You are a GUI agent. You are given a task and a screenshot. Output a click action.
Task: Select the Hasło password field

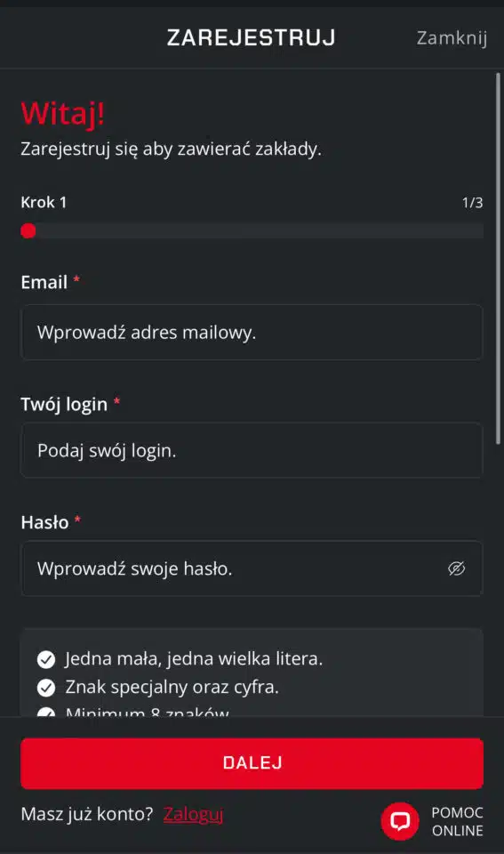click(252, 568)
